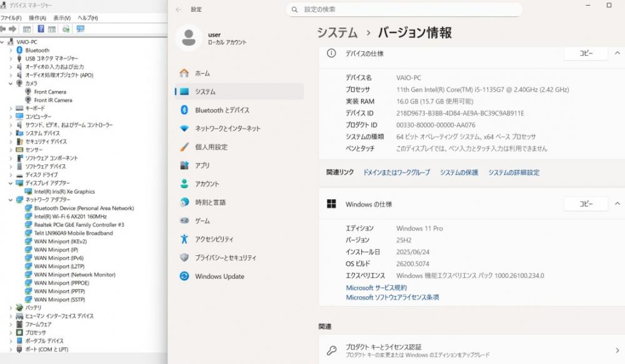Open the ファイル(F) menu
625x364 pixels.
[x=11, y=18]
